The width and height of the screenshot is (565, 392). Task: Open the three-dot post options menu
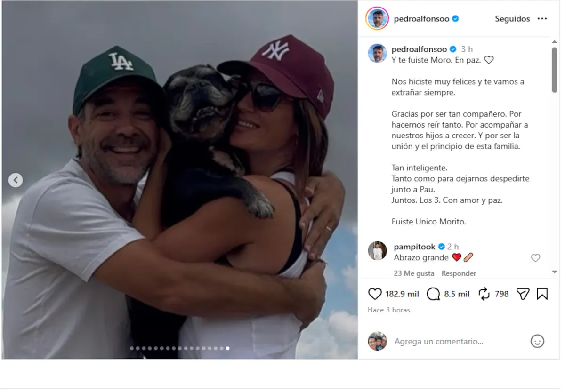[542, 18]
